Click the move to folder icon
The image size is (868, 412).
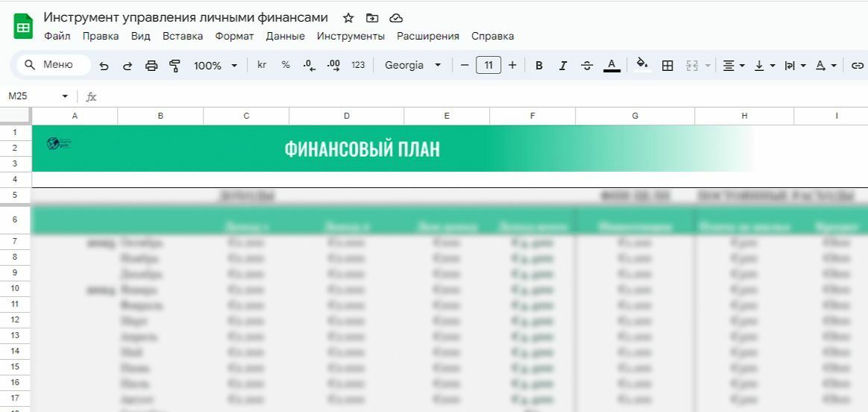coord(372,18)
